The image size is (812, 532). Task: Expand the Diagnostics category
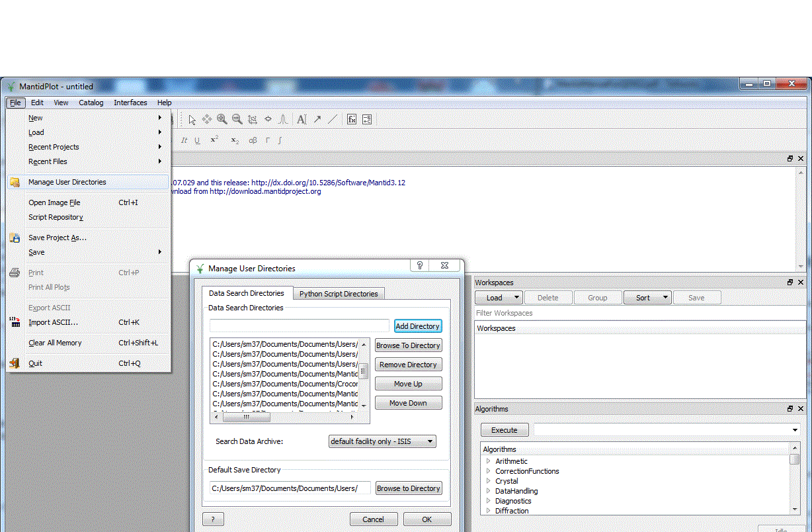coord(489,501)
